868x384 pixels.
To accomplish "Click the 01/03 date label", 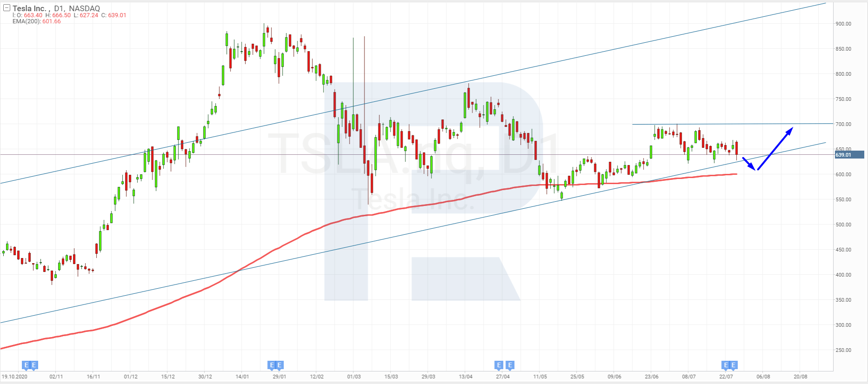I will point(354,377).
